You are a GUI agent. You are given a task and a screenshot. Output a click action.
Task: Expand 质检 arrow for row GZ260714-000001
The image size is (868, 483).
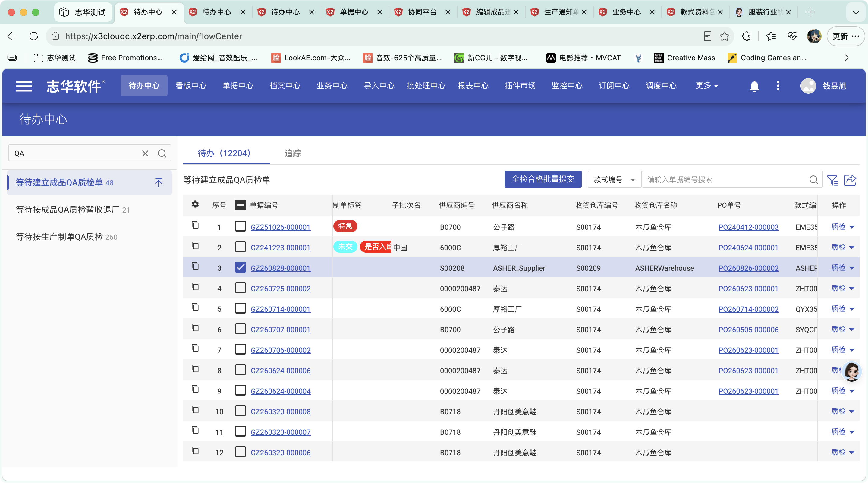point(852,309)
